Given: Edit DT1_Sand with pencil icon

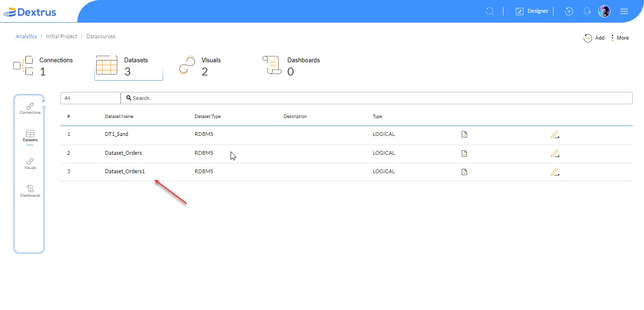Looking at the screenshot, I should tap(555, 134).
